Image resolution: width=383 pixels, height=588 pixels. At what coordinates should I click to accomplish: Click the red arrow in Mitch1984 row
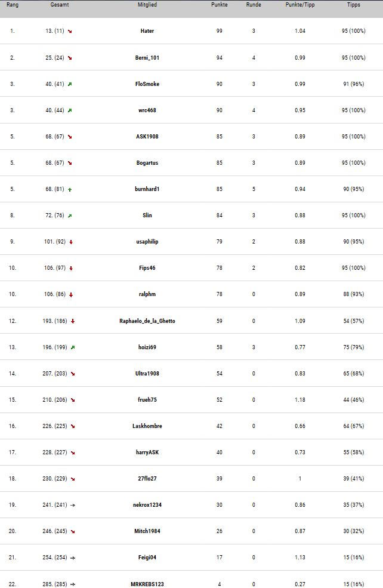pyautogui.click(x=73, y=532)
